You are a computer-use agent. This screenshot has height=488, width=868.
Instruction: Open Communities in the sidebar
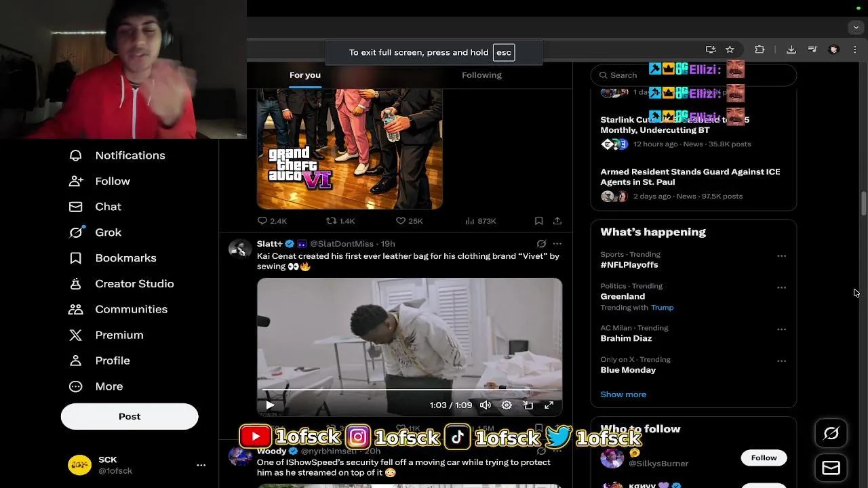tap(118, 309)
